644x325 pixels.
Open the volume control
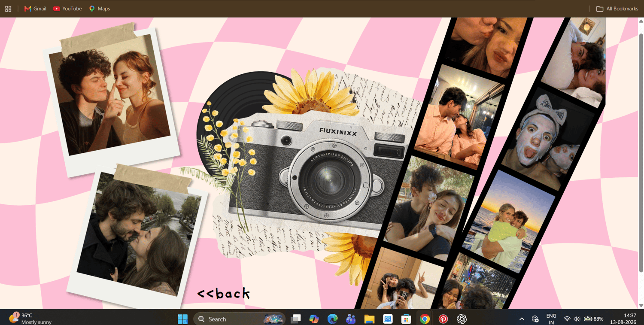tap(577, 319)
